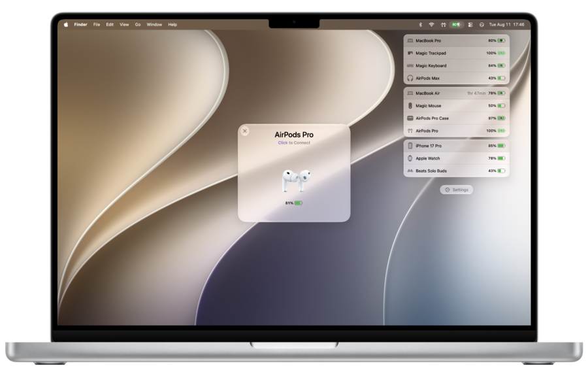Viewport: 588px width, 370px height.
Task: Open Control Center from menu bar
Action: pos(470,24)
